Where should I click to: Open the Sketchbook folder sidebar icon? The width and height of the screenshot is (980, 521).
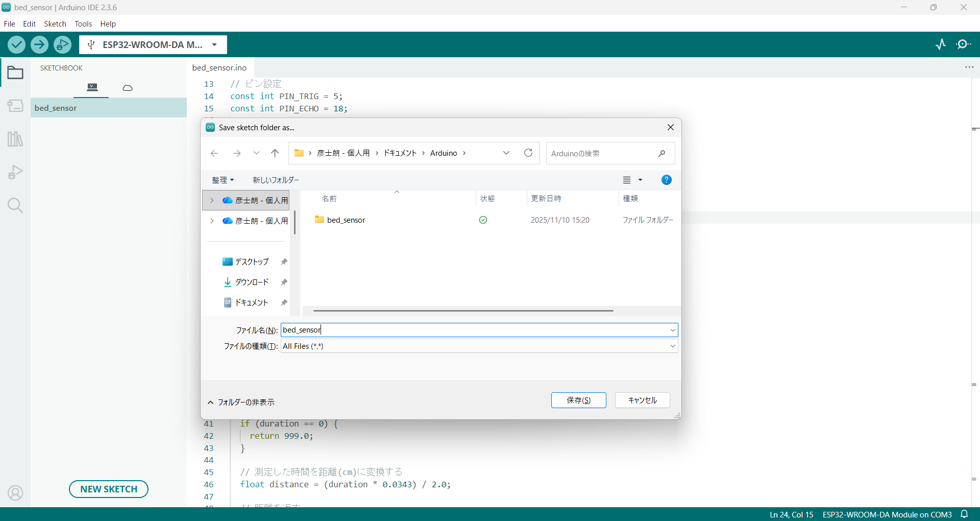click(x=15, y=73)
